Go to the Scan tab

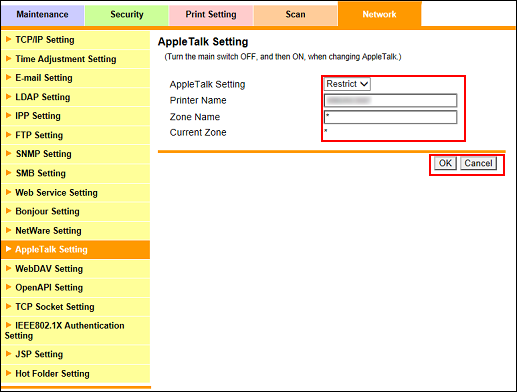tap(295, 14)
